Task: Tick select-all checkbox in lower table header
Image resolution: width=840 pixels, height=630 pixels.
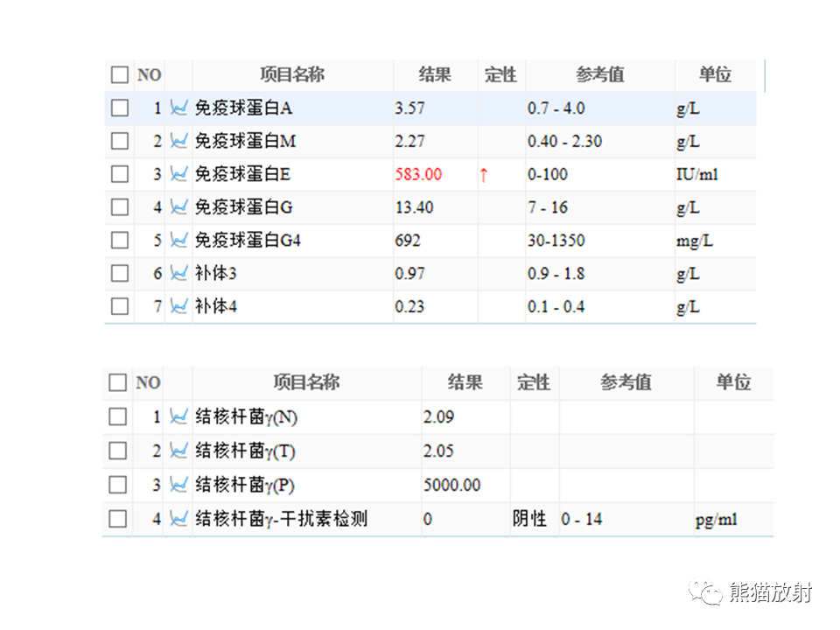Action: (117, 382)
